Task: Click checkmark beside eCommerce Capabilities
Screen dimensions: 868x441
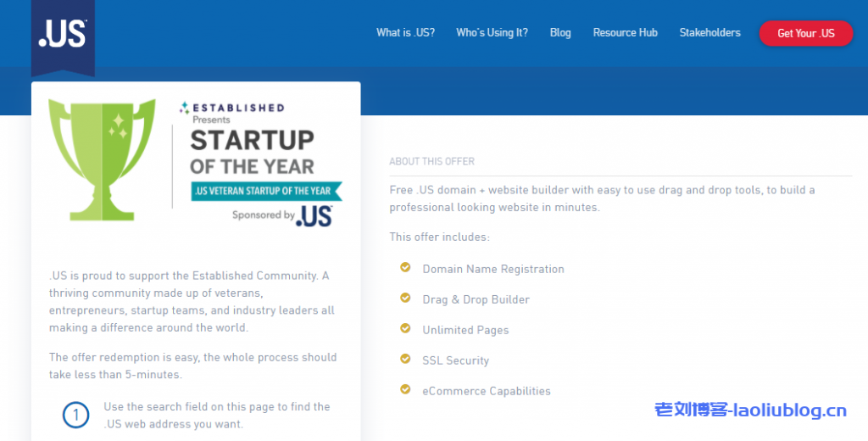Action: click(x=405, y=390)
